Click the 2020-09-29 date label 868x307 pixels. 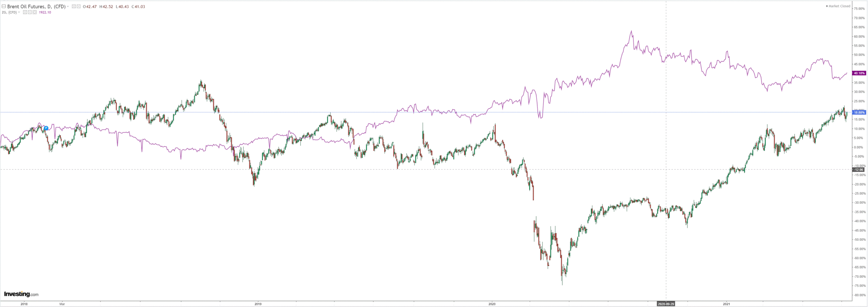(x=666, y=304)
